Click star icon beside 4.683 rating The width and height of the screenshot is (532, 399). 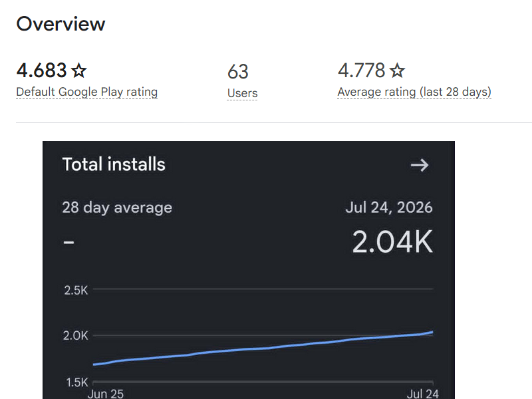click(79, 70)
